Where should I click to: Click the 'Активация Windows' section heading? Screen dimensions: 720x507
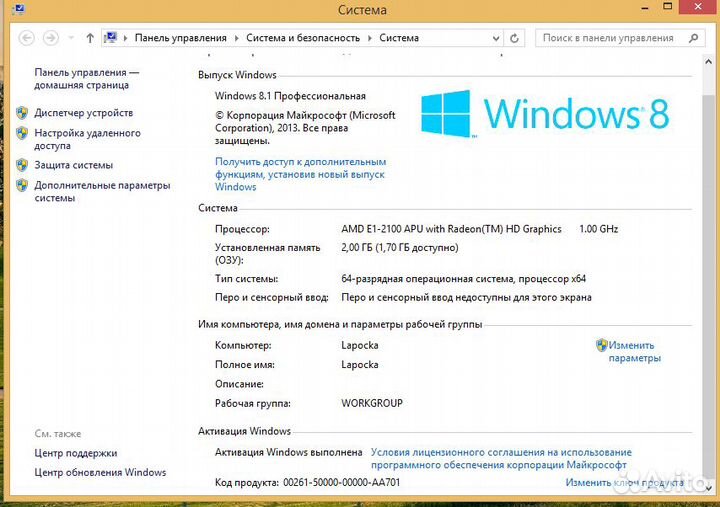[244, 431]
